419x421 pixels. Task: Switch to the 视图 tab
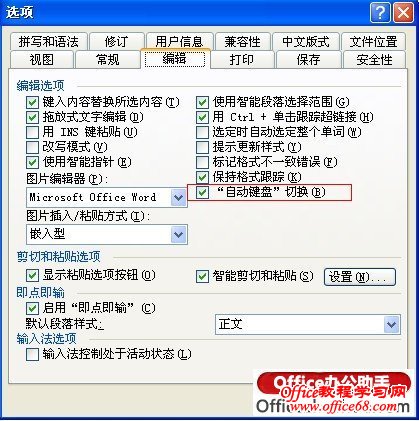click(x=42, y=60)
